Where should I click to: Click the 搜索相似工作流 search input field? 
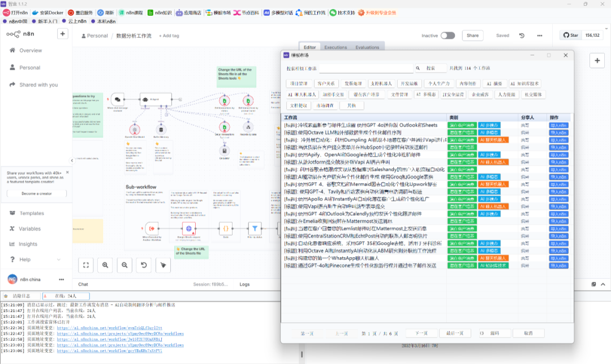tap(367, 68)
